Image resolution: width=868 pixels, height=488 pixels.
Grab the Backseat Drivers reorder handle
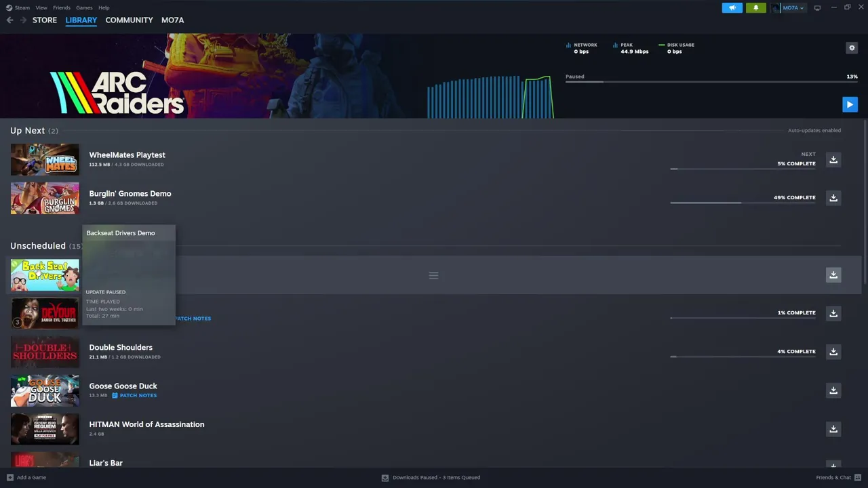tap(433, 275)
